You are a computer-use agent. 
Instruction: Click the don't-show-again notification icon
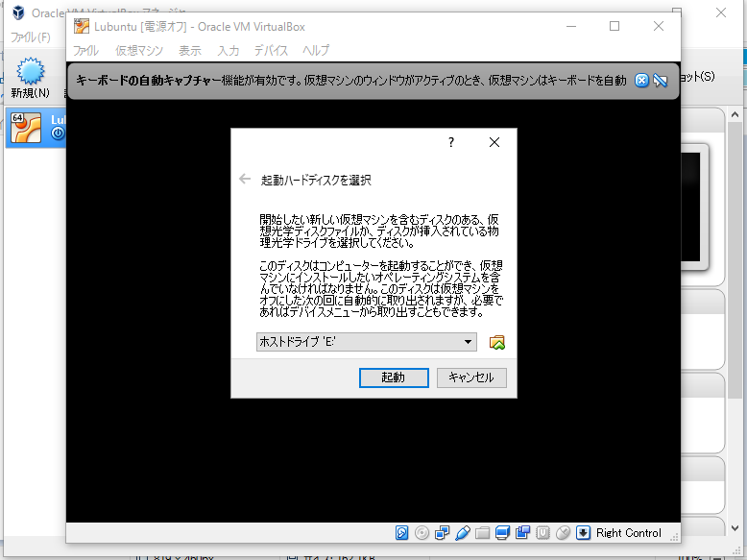click(660, 81)
